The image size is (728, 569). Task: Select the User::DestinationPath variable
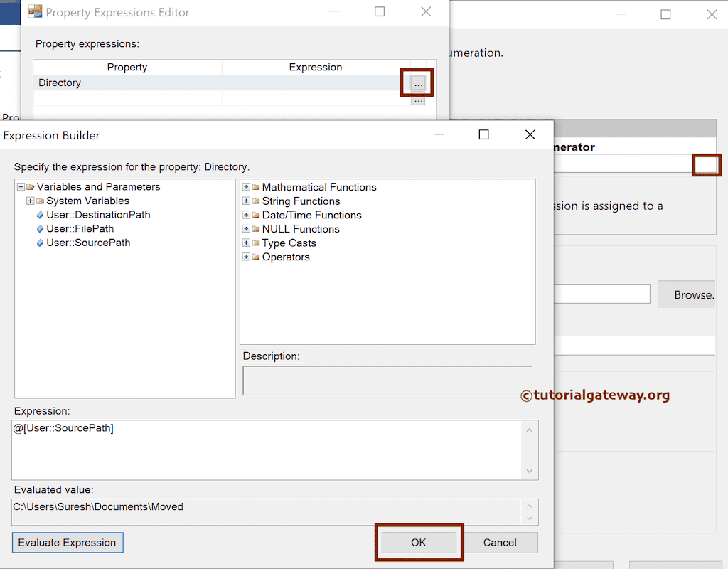[x=98, y=215]
